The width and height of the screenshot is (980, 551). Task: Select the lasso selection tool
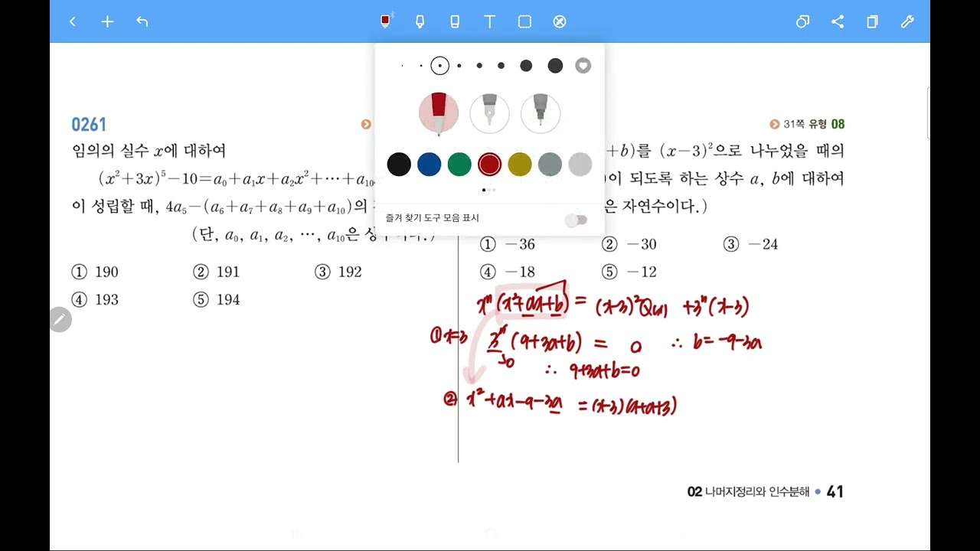(x=524, y=21)
